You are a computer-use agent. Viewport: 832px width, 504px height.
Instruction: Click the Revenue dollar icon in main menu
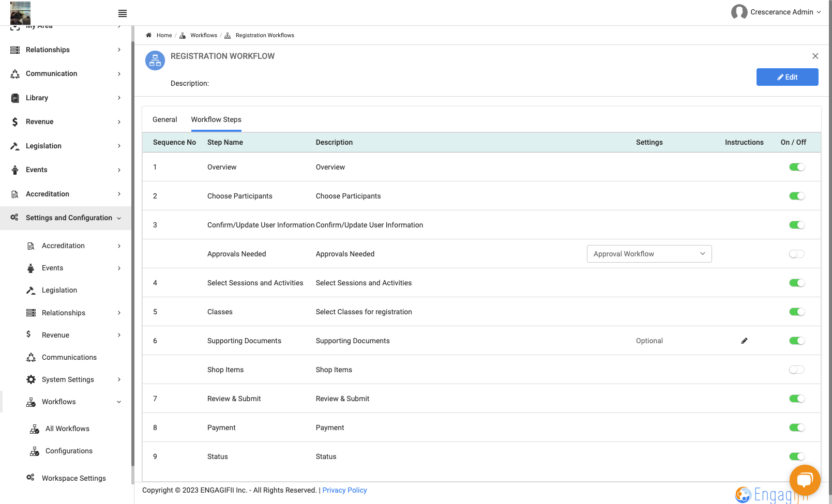coord(15,122)
